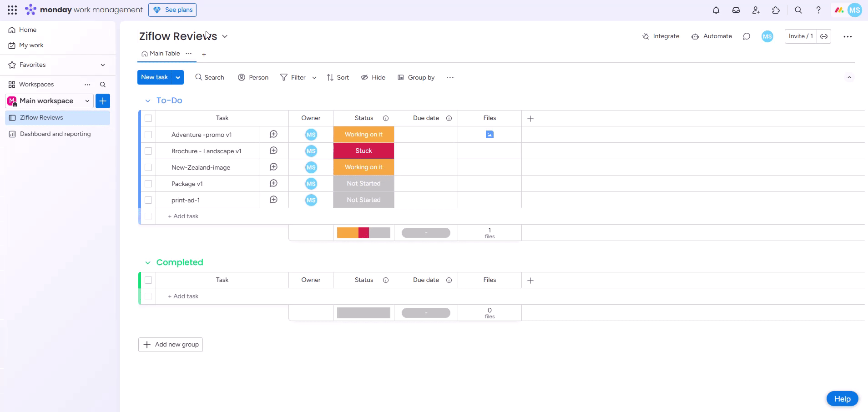Click Add new group button
The width and height of the screenshot is (868, 412).
171,345
